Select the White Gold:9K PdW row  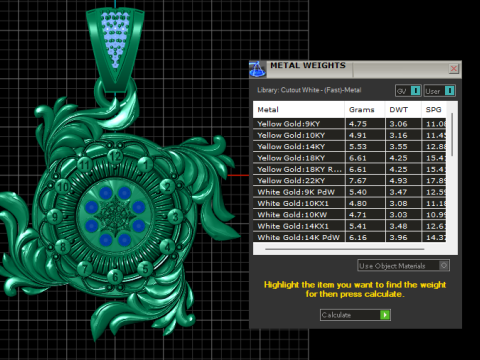349,192
